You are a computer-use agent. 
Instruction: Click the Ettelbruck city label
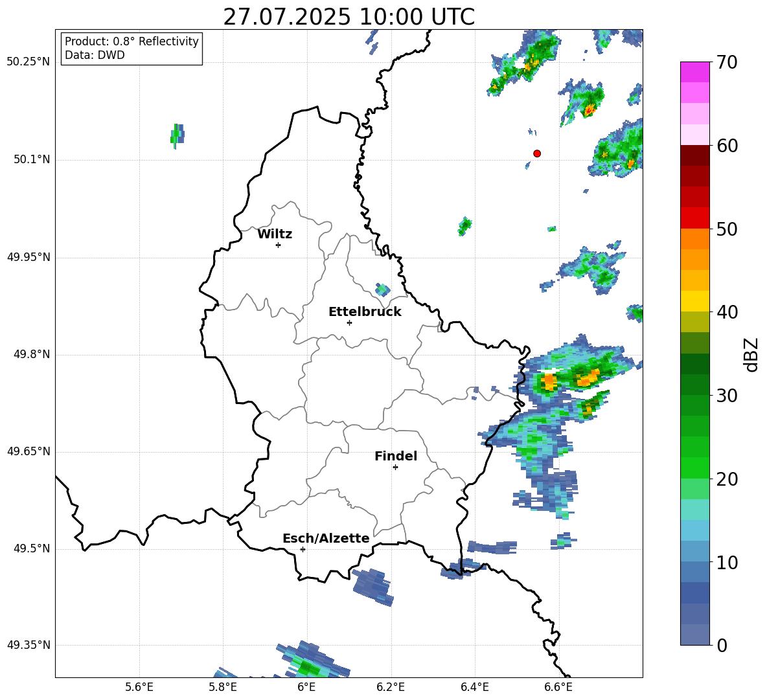coord(365,312)
